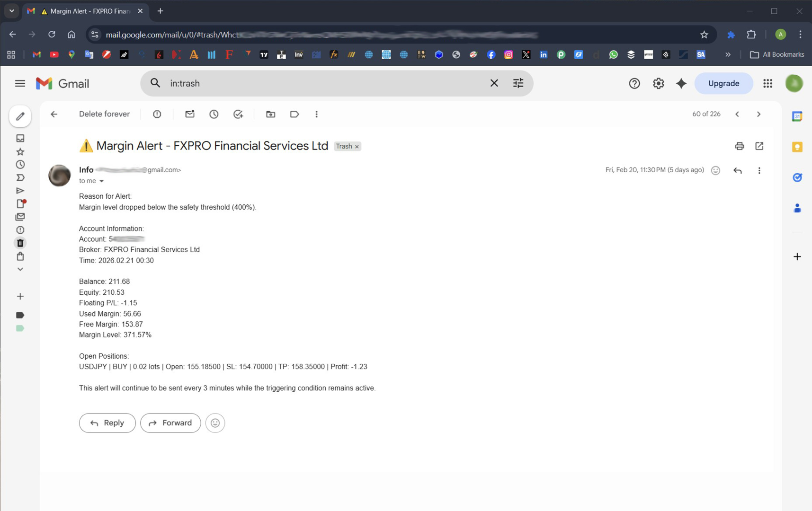The width and height of the screenshot is (812, 511).
Task: Click the Upgrade button
Action: click(x=723, y=83)
